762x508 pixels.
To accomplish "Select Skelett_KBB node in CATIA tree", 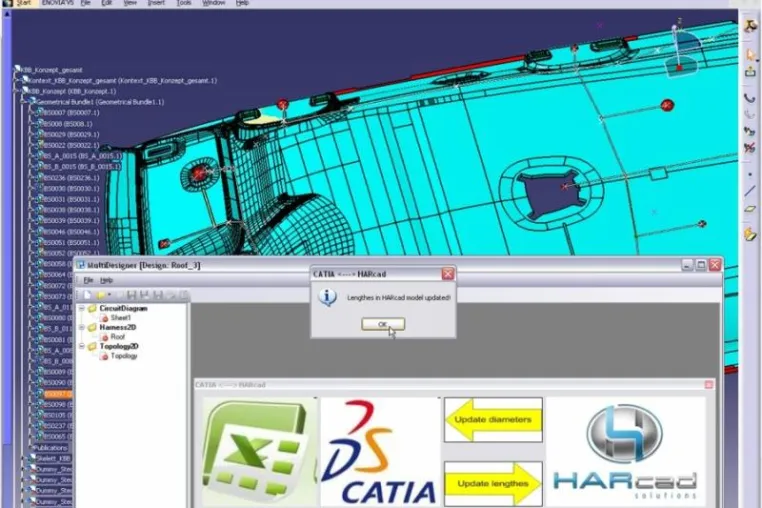I will (53, 458).
